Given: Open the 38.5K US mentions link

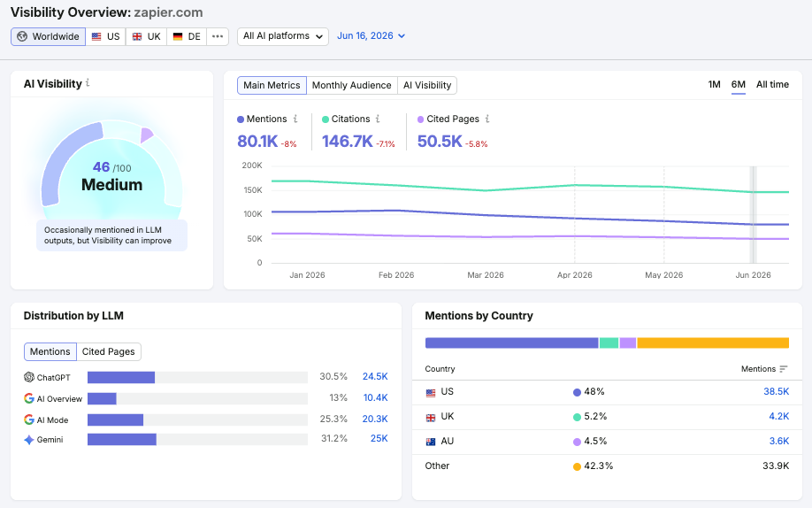Looking at the screenshot, I should click(777, 391).
